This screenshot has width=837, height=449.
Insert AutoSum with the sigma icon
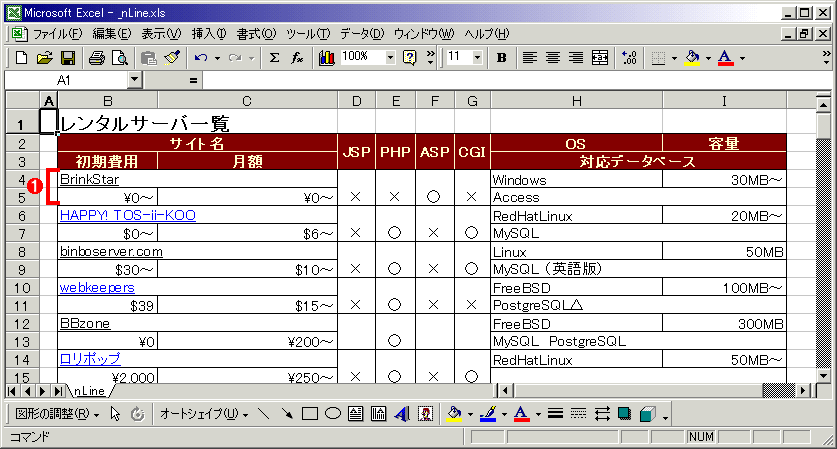pos(274,58)
